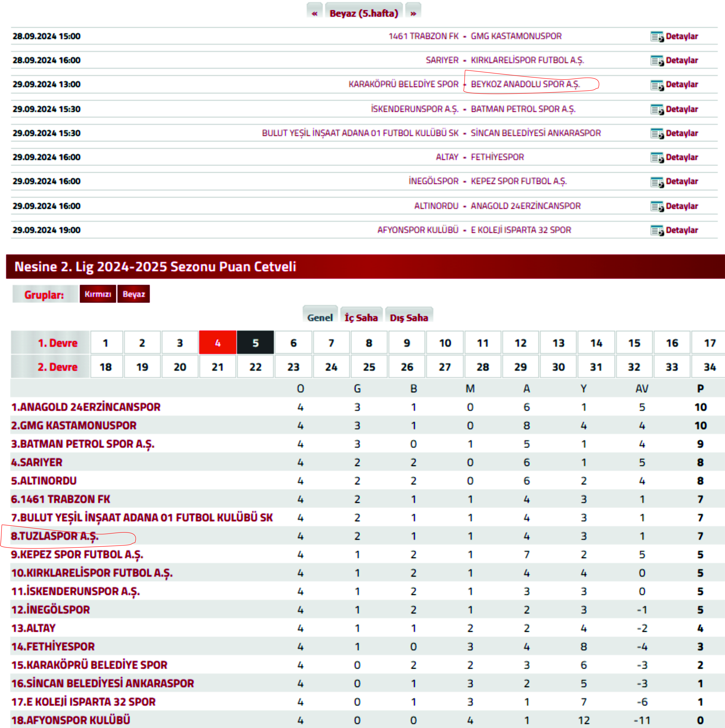Click Detaylar link for Altay match
Viewport: 725px width, 728px height.
click(x=682, y=157)
